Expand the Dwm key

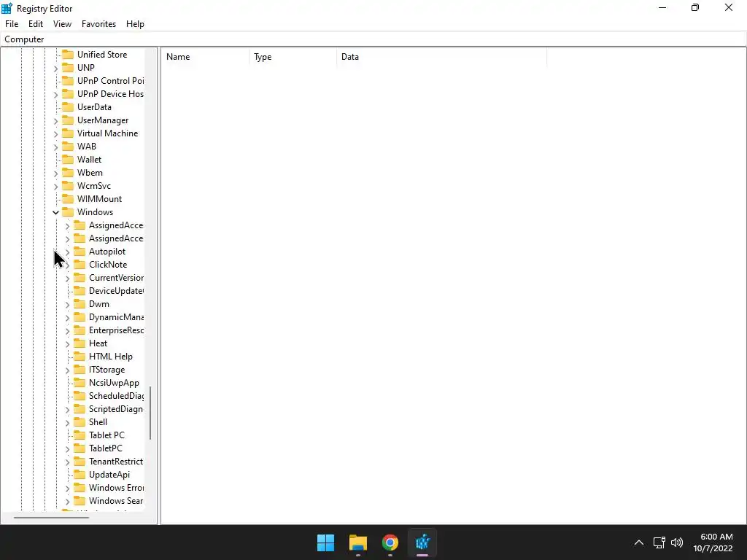(x=67, y=304)
